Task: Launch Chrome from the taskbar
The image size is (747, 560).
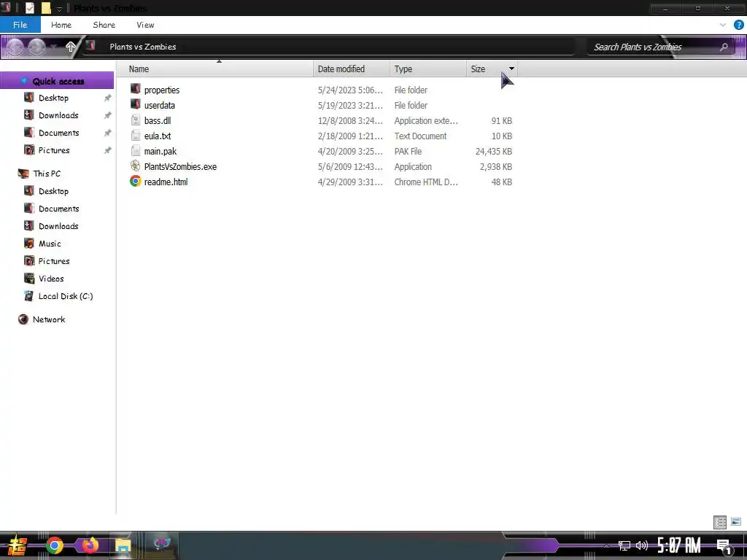Action: (x=54, y=545)
